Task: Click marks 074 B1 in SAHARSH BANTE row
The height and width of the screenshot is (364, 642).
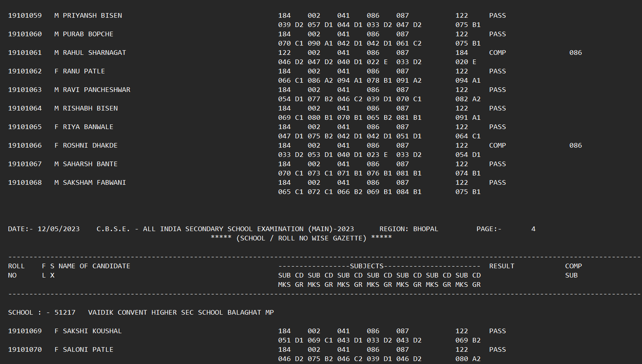Action: [468, 173]
